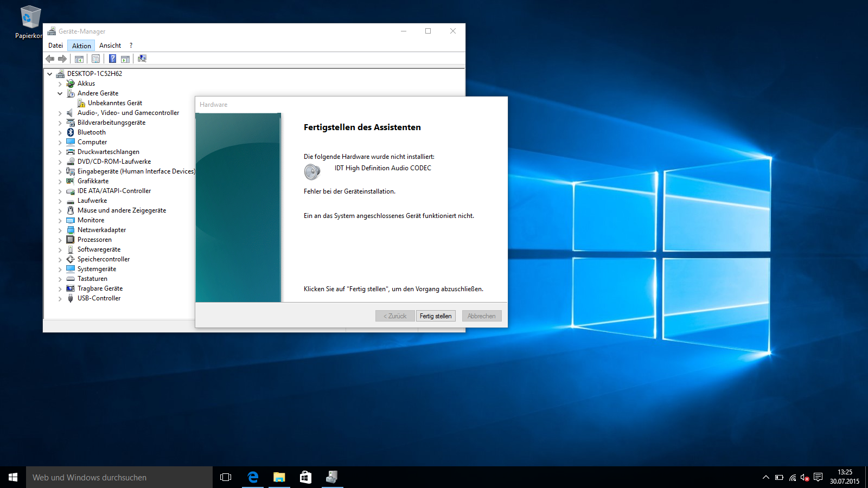Open the Datei menu
This screenshot has height=488, width=868.
coord(55,46)
